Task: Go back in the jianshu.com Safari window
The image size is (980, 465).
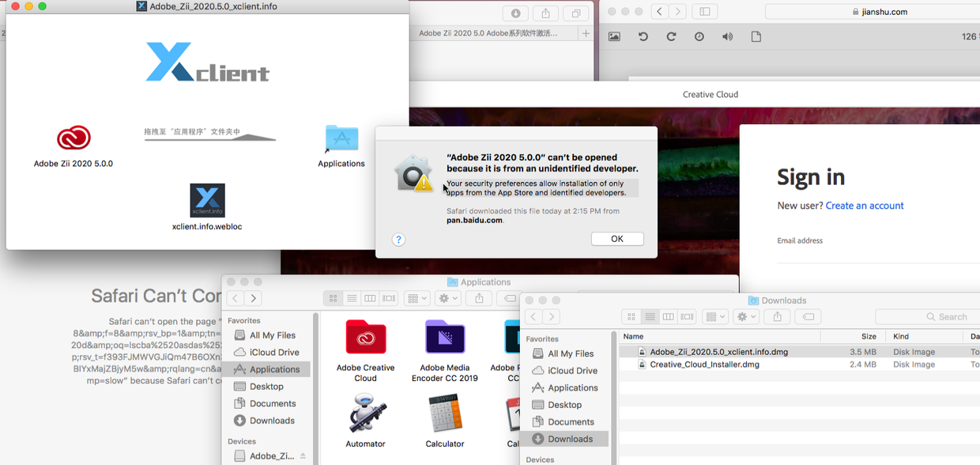Action: [x=660, y=12]
